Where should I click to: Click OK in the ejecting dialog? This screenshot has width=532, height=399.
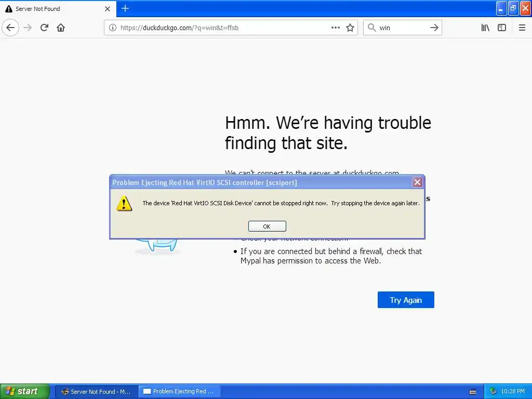(267, 227)
